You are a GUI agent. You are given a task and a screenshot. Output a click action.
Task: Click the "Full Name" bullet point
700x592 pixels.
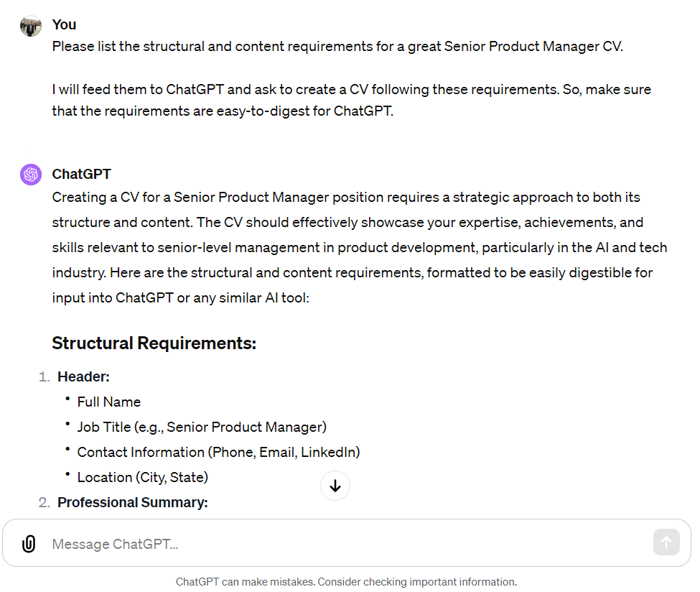coord(108,402)
